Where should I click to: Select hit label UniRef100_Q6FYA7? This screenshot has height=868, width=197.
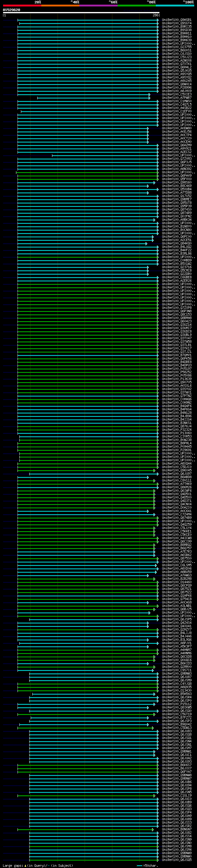tap(177, 772)
